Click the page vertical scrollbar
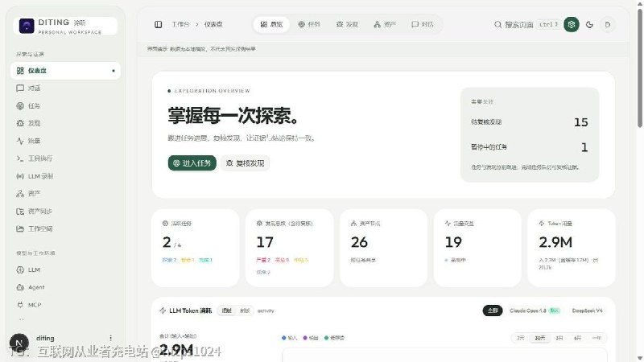Screen dimensions: 644x362 pos(640,68)
